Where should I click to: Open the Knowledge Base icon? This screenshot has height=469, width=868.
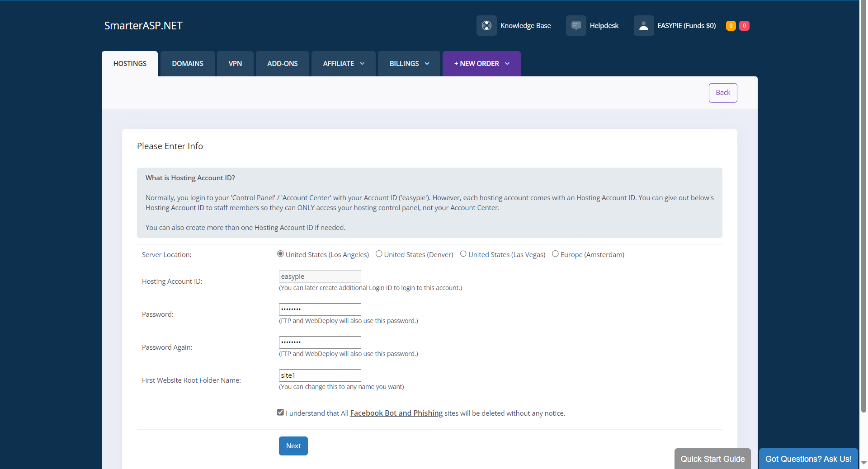coord(486,26)
